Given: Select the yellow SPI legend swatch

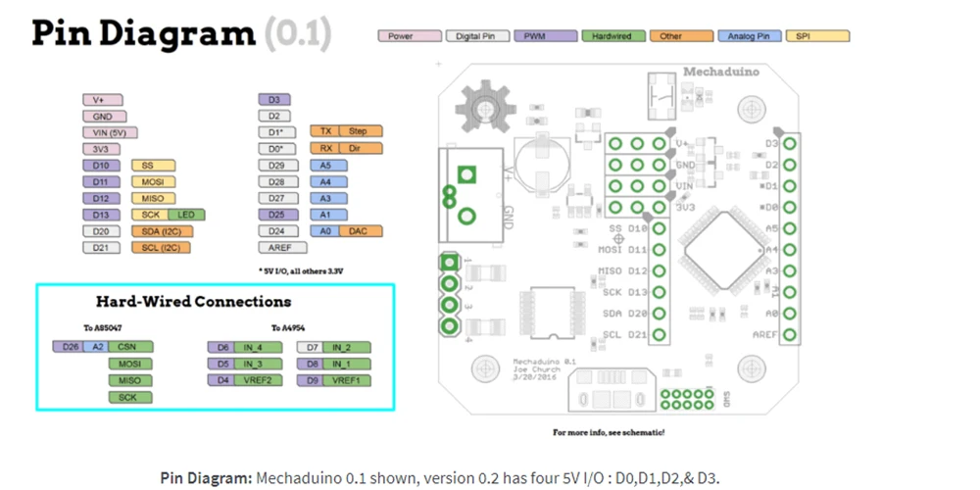Looking at the screenshot, I should point(817,36).
